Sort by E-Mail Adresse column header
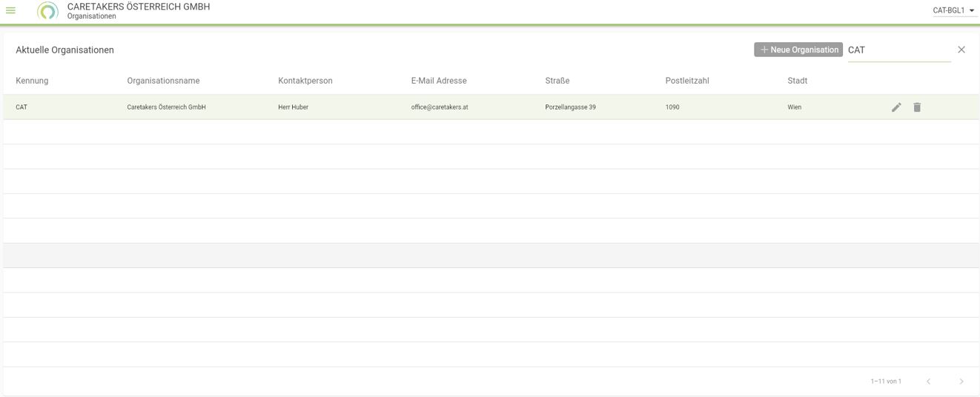 (439, 81)
